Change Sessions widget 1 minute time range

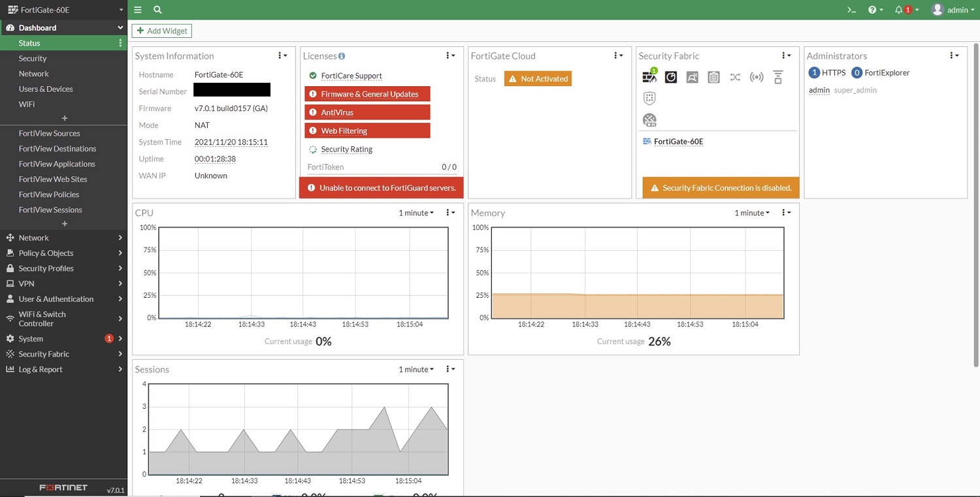[x=416, y=370]
